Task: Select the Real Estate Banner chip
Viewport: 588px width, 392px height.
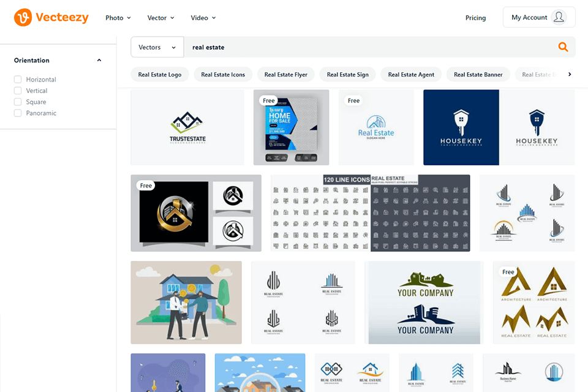Action: pos(478,74)
